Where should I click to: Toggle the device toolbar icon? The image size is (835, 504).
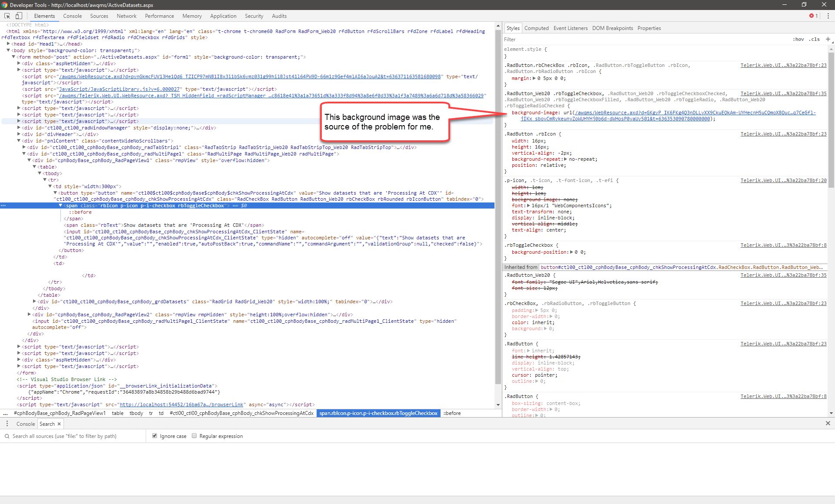click(x=19, y=16)
